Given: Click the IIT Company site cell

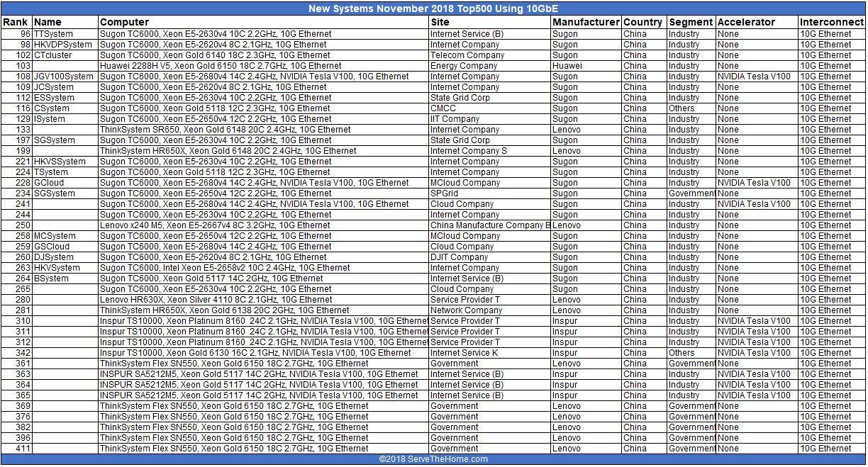Looking at the screenshot, I should tap(490, 119).
